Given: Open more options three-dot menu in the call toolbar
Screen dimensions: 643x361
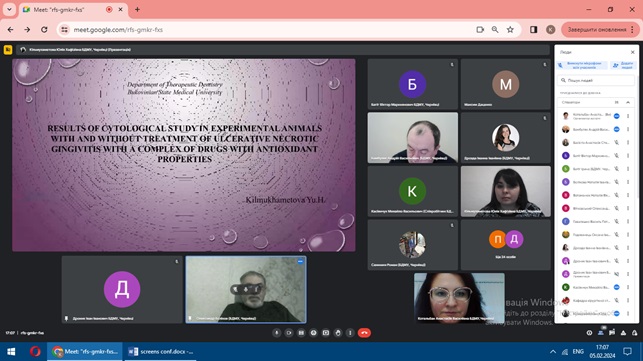Looking at the screenshot, I should (350, 333).
